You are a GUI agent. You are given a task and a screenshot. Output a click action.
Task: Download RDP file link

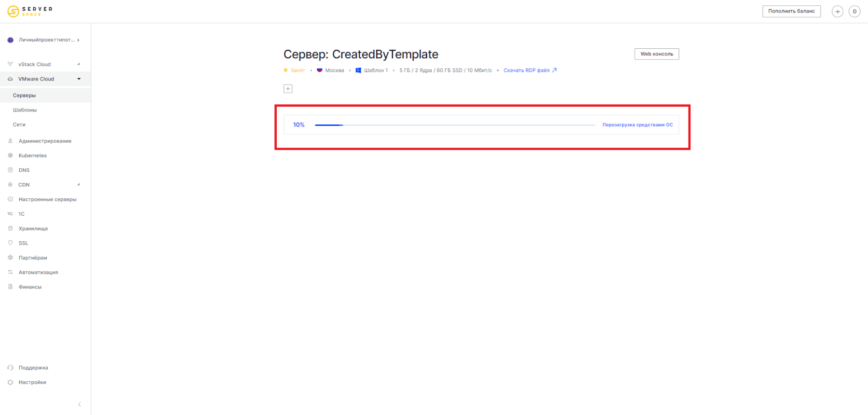530,70
